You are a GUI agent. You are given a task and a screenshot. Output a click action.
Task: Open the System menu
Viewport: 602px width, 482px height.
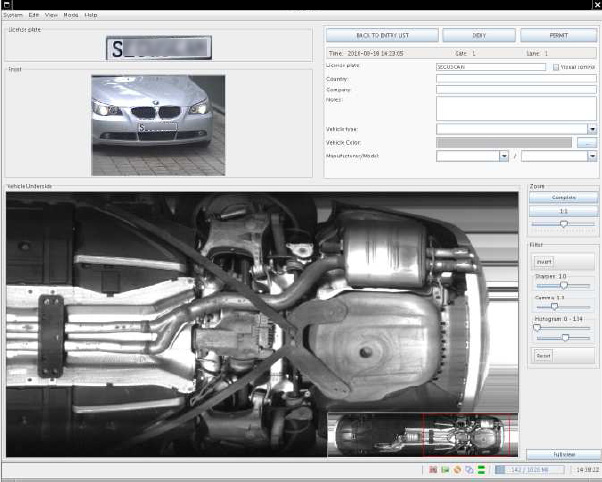[13, 15]
